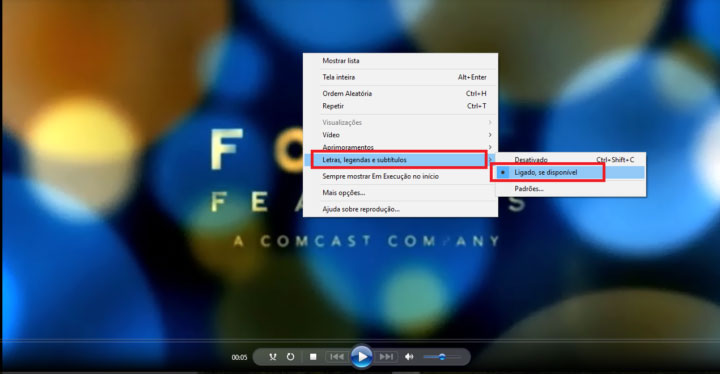
Task: Toggle the repeat icon in playback bar
Action: pyautogui.click(x=290, y=357)
